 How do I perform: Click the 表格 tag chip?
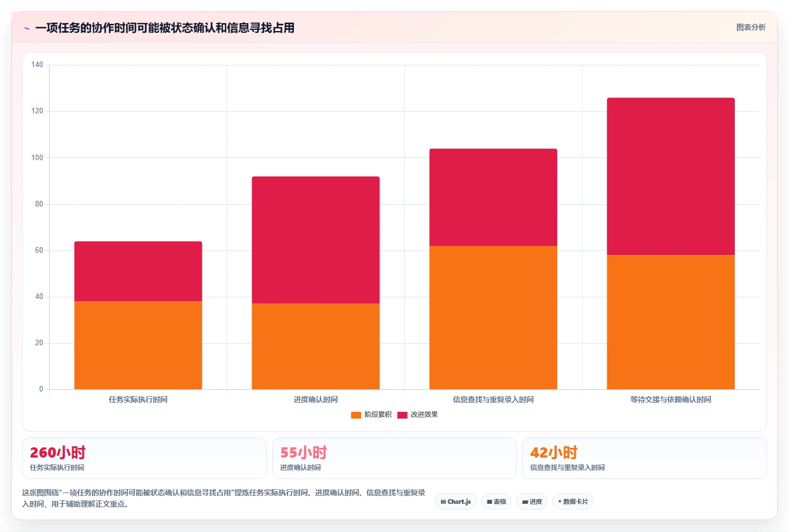[x=496, y=502]
